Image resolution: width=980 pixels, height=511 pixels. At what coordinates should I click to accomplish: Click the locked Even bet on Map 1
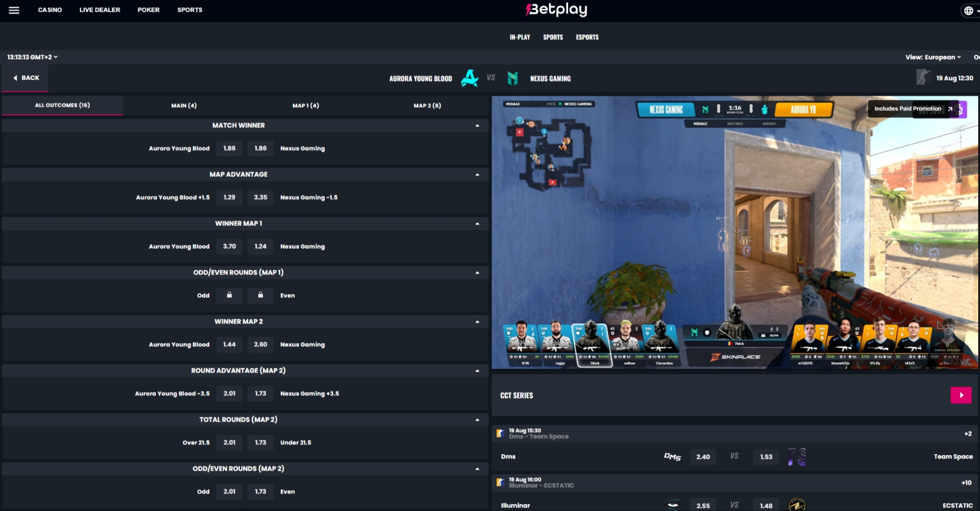[x=260, y=295]
